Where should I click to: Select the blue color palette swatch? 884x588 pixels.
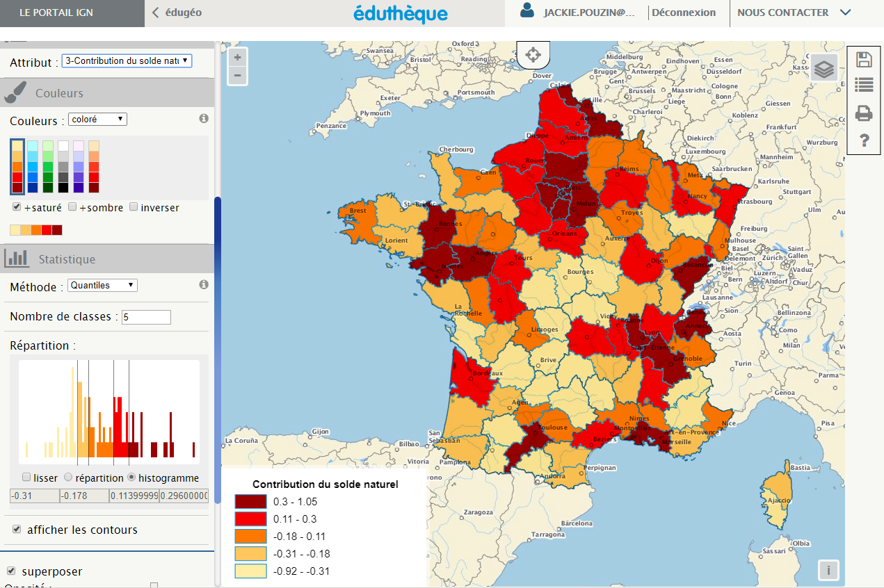tap(33, 166)
